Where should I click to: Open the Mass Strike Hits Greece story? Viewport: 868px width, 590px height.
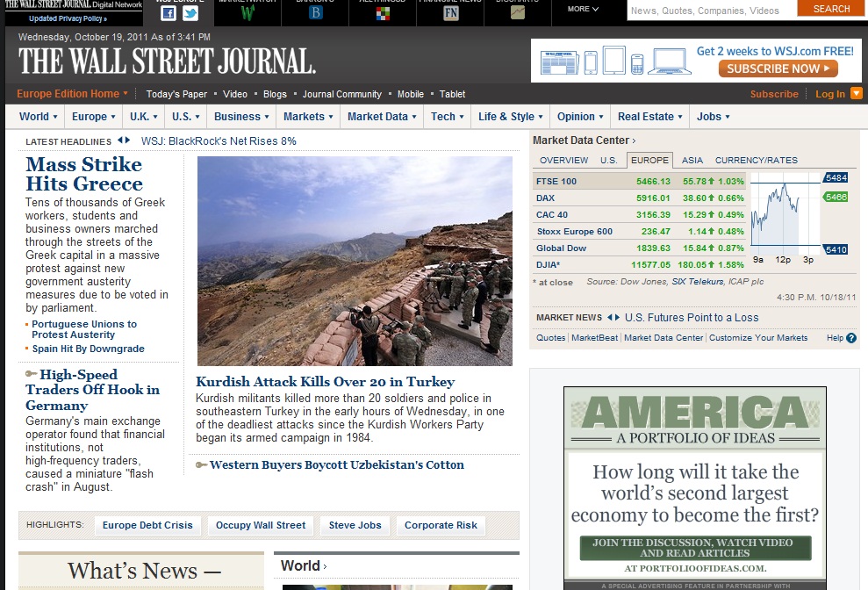84,174
